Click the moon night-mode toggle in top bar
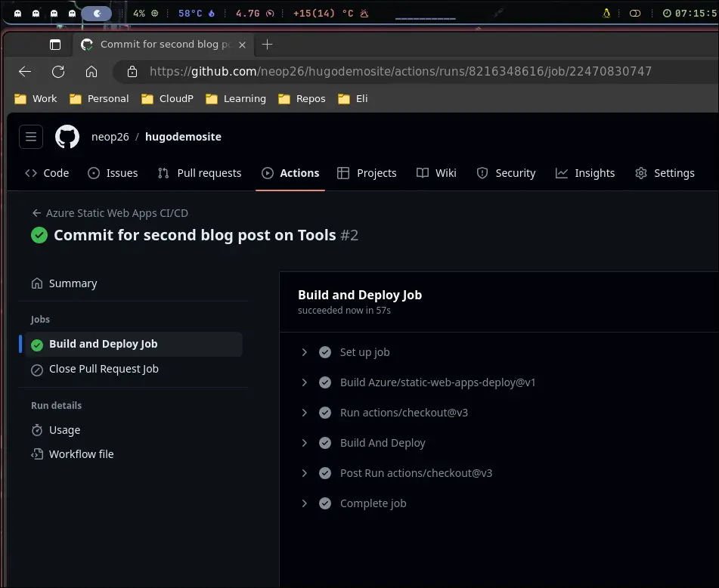Screen dimensions: 719x588 (x=96, y=14)
